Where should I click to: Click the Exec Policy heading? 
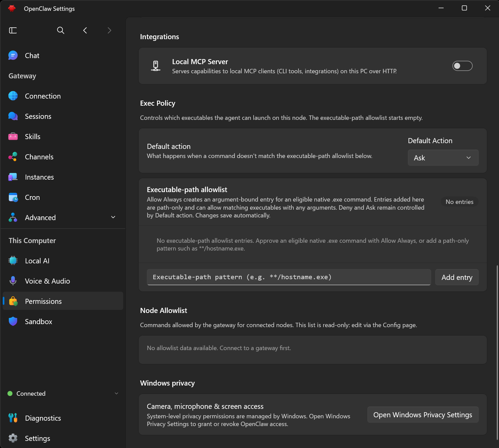(x=158, y=103)
